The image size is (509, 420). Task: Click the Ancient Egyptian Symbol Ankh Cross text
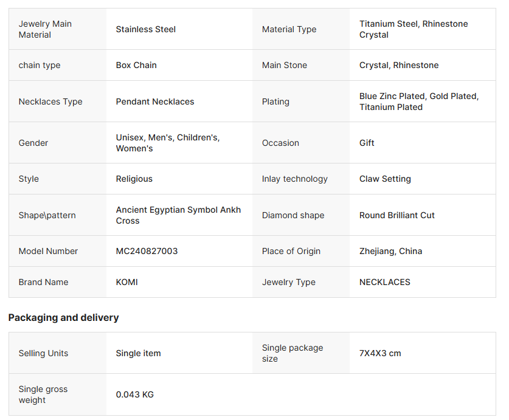tap(178, 215)
